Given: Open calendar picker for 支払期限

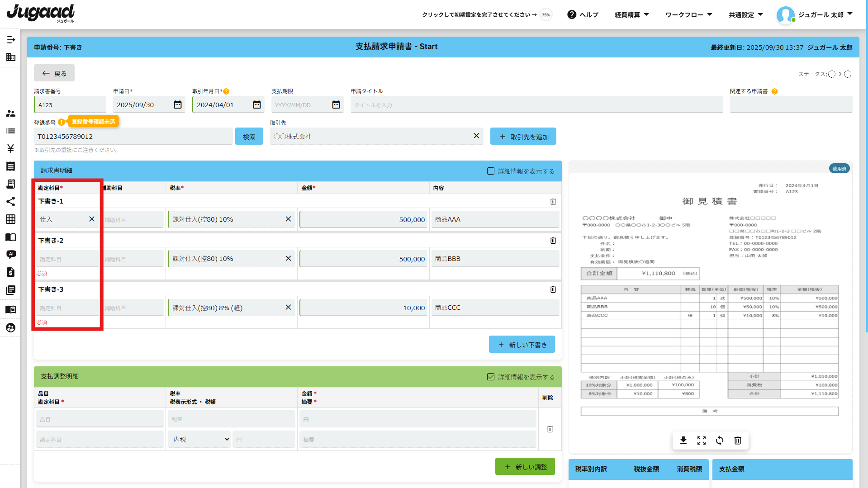Looking at the screenshot, I should [336, 105].
